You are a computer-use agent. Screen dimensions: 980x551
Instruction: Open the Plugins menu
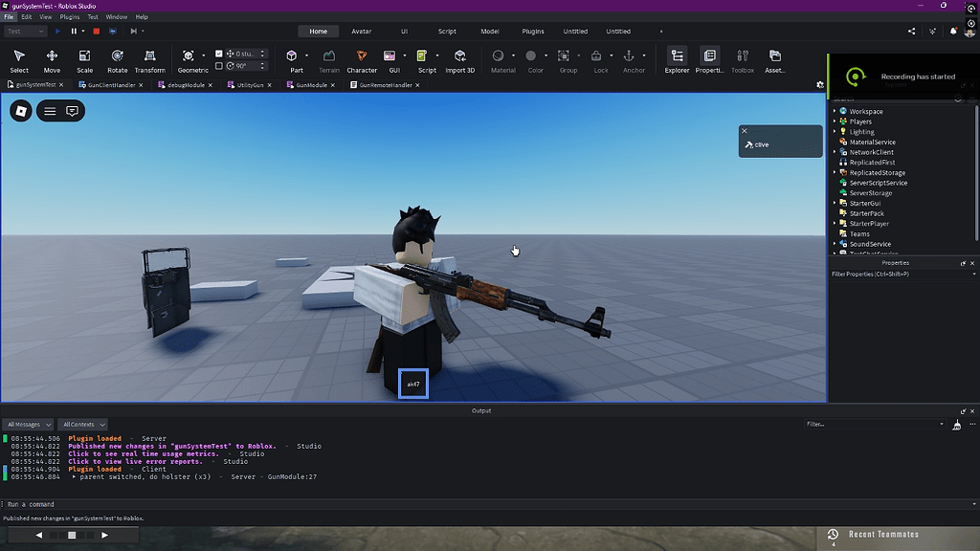pyautogui.click(x=70, y=17)
